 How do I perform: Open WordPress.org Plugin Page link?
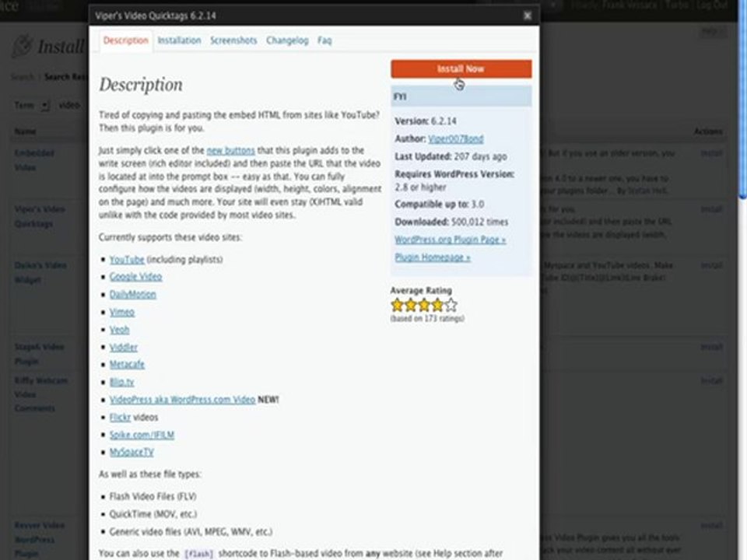[451, 240]
